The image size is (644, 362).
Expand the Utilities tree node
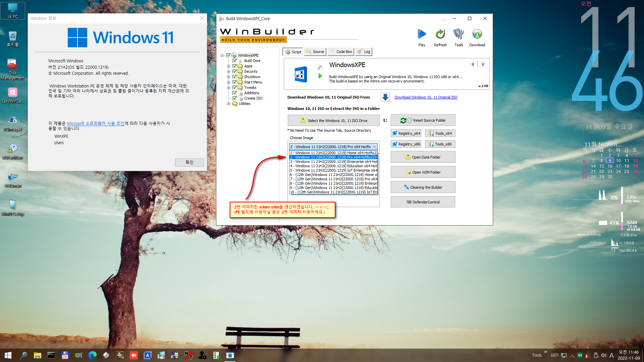(228, 104)
